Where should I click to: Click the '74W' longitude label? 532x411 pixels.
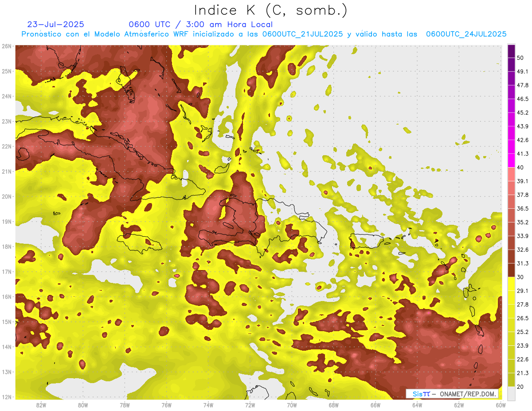(208, 405)
